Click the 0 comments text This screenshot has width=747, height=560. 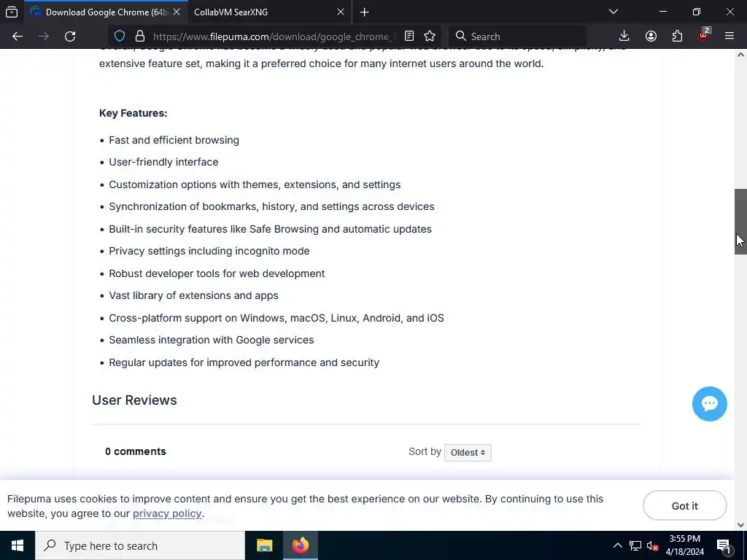click(135, 451)
